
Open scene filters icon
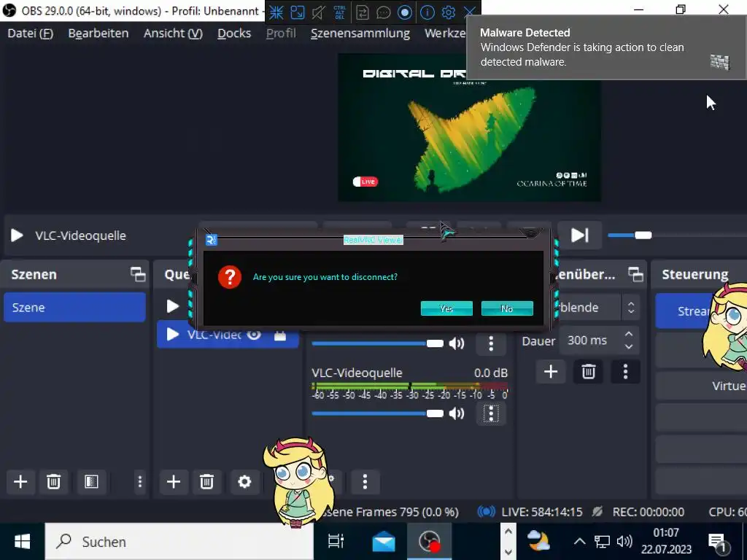(x=91, y=482)
